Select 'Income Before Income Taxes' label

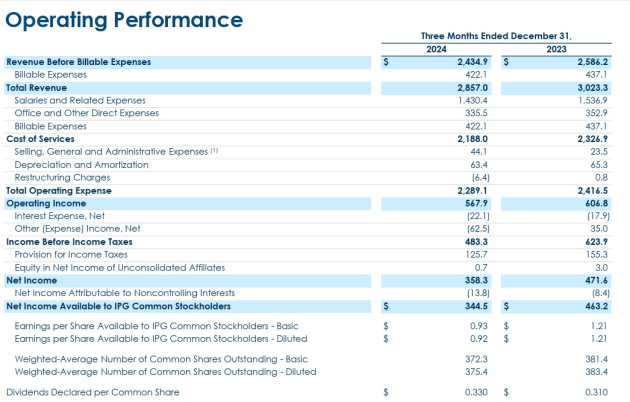(70, 242)
